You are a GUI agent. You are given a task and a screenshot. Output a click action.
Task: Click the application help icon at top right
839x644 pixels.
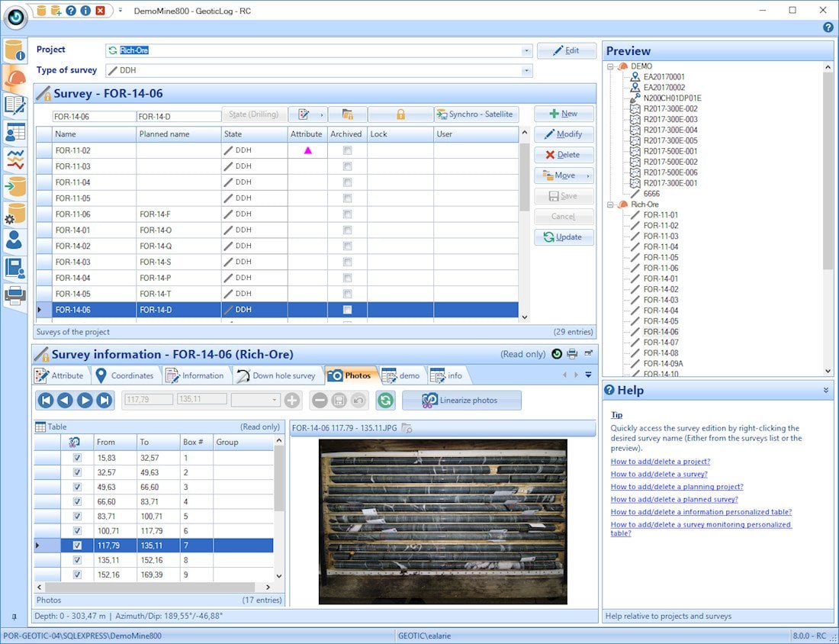[x=828, y=27]
